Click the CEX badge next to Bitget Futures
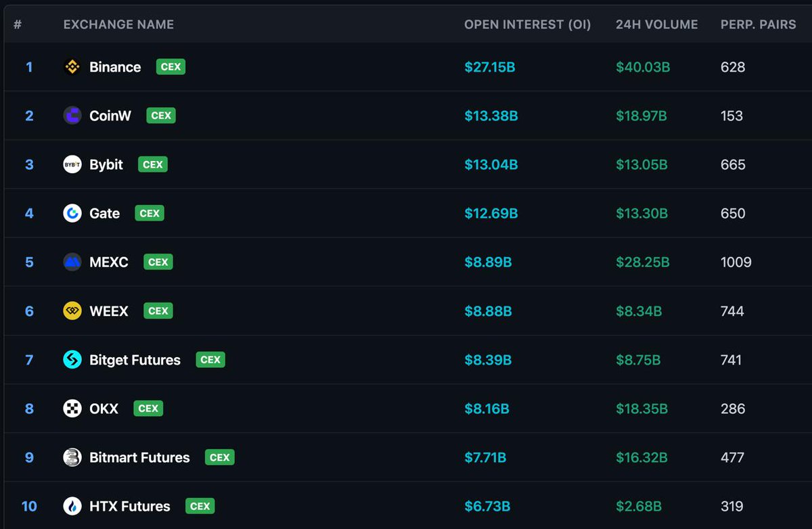This screenshot has width=812, height=529. click(x=210, y=360)
